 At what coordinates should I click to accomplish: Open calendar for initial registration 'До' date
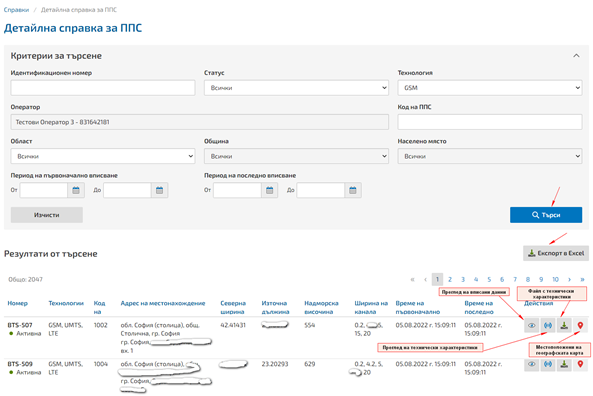(x=160, y=190)
